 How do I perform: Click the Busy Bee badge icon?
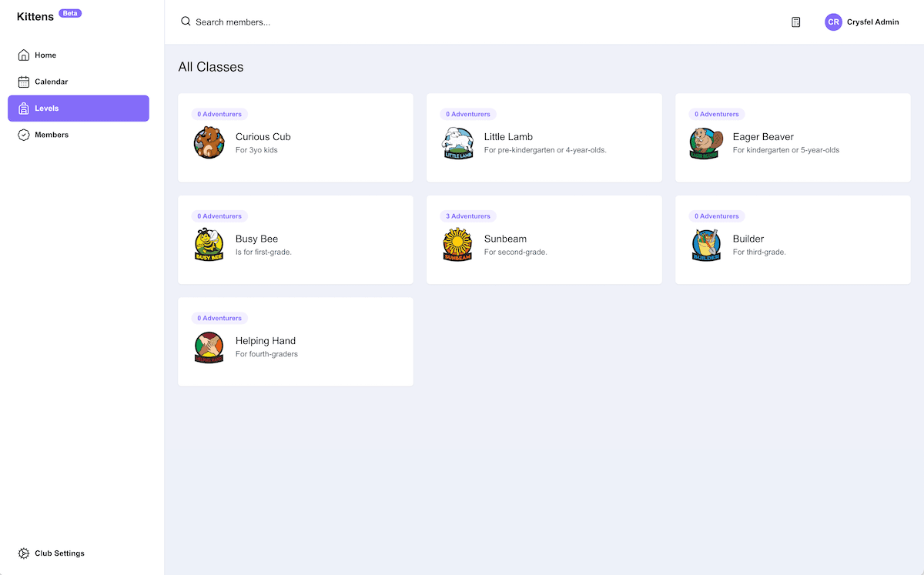[x=209, y=245]
